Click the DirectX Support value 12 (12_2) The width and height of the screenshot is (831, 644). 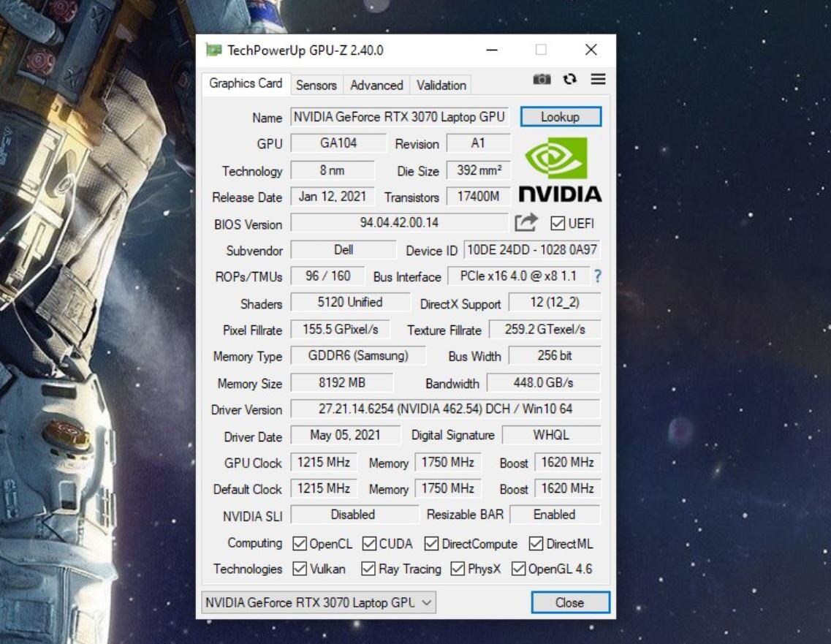tap(555, 302)
